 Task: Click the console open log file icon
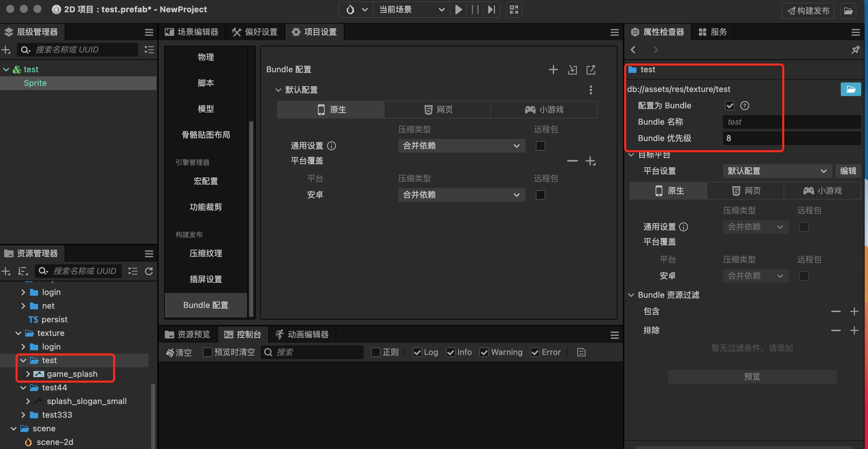point(581,352)
